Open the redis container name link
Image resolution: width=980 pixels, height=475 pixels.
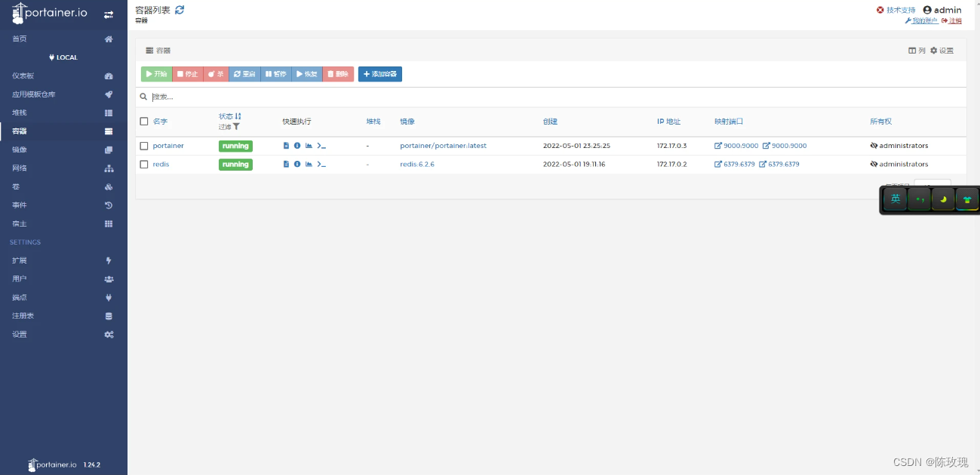click(x=161, y=164)
